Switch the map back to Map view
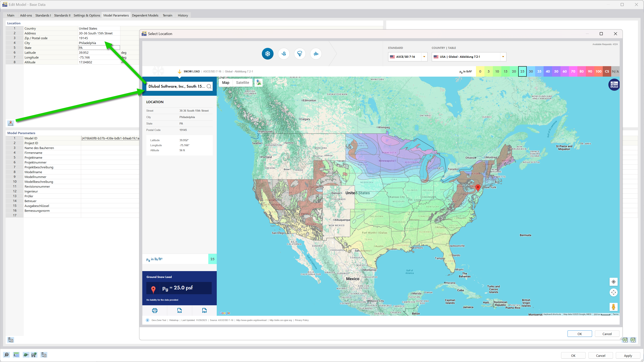Screen dimensions: 644x362 [225, 82]
